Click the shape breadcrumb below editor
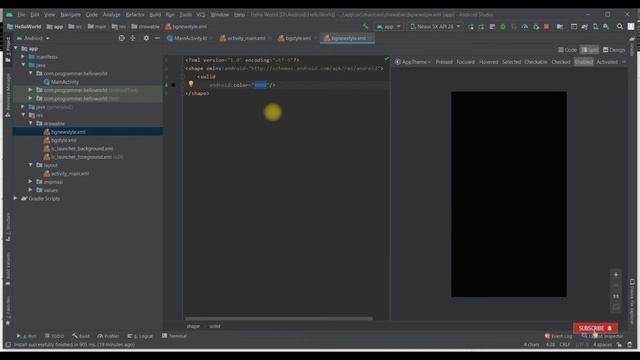 pos(193,326)
